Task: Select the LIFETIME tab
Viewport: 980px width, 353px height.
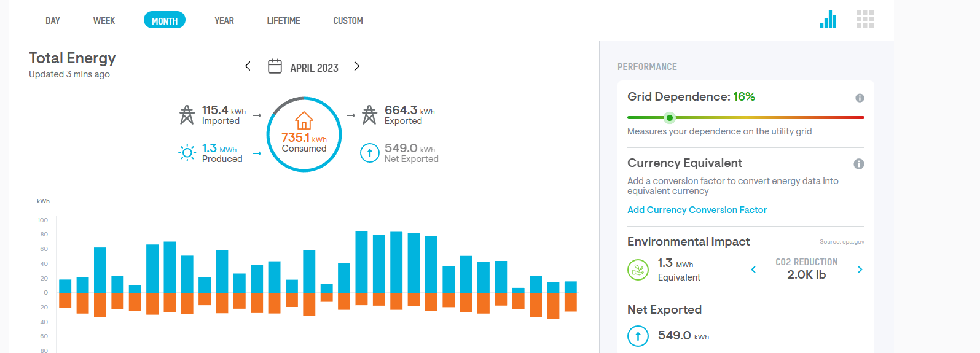Action: pyautogui.click(x=283, y=21)
